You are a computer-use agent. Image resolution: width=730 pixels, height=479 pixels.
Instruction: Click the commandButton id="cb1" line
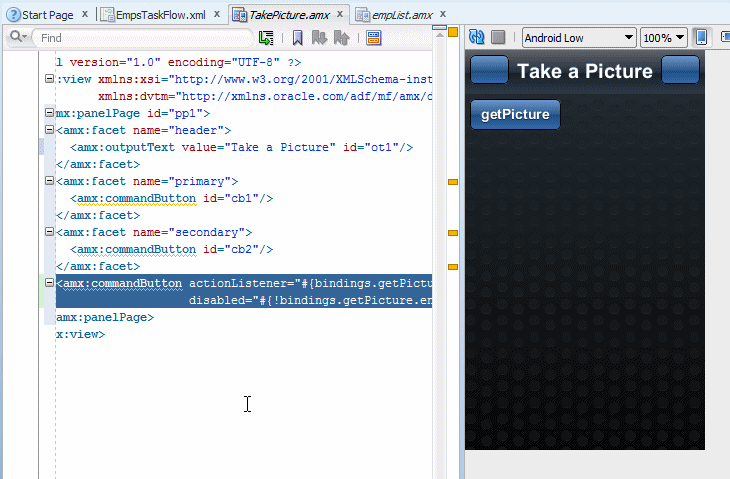pyautogui.click(x=171, y=198)
